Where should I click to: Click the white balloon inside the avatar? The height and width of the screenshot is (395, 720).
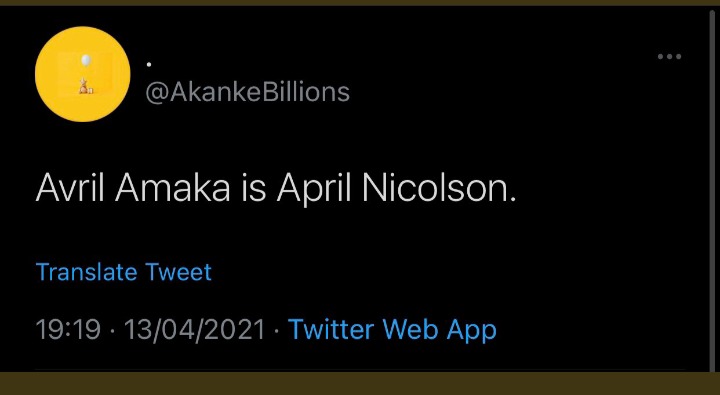(86, 61)
